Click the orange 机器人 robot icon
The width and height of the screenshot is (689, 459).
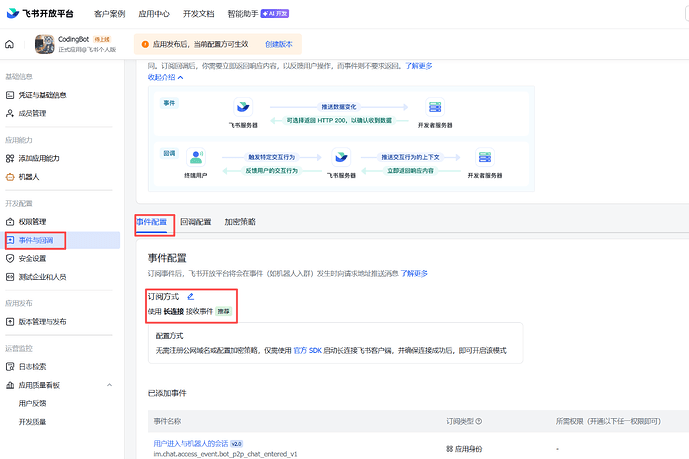click(x=10, y=177)
